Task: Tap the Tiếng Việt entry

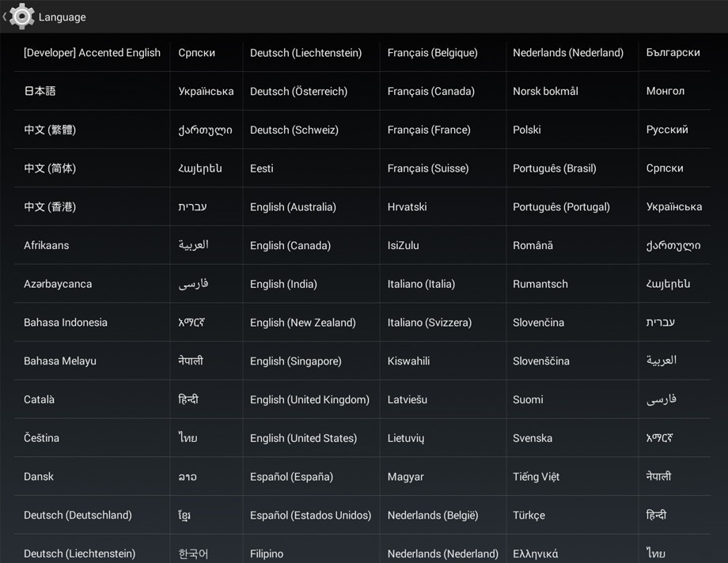Action: [536, 477]
